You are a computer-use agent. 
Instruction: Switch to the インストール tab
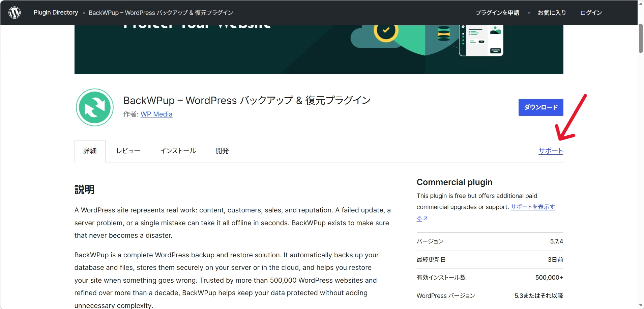click(x=178, y=151)
